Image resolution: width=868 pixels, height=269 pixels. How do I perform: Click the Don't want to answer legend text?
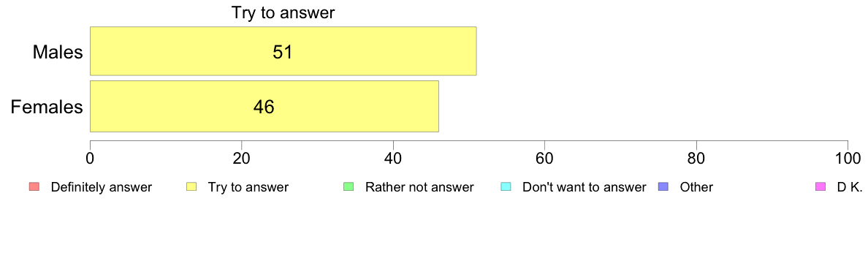[x=585, y=187]
